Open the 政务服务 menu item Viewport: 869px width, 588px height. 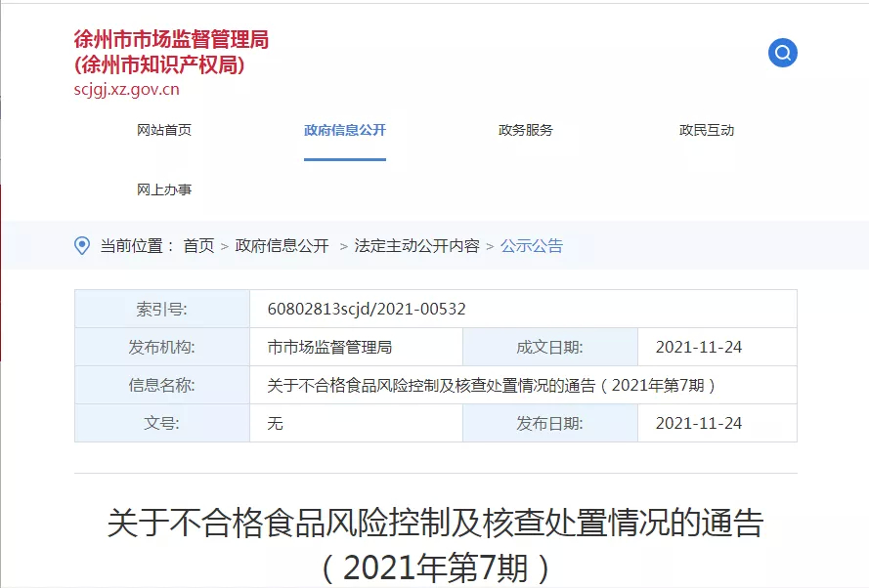pyautogui.click(x=525, y=130)
